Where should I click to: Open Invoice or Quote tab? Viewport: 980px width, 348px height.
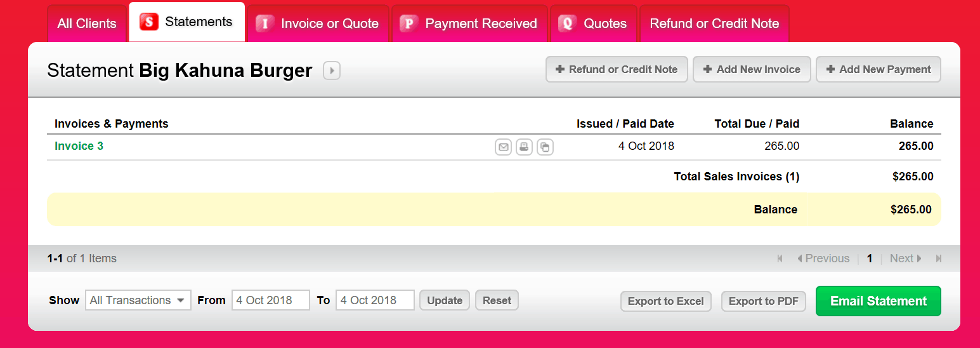point(318,23)
